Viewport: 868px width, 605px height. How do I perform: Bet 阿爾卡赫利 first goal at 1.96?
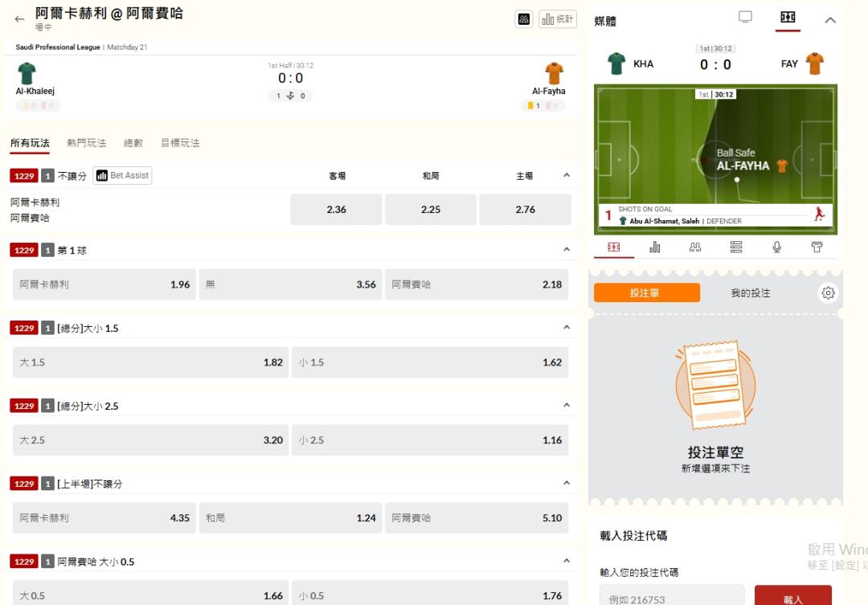pyautogui.click(x=104, y=284)
